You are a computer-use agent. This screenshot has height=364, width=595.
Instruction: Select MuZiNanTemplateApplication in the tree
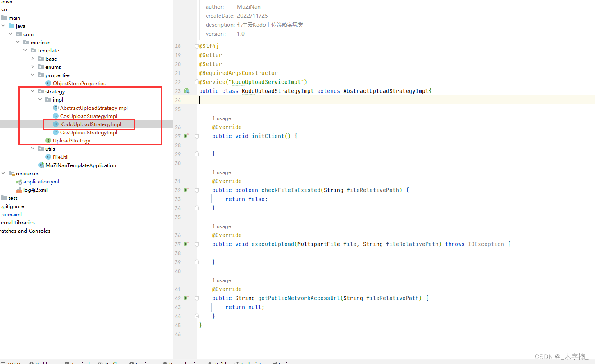tap(81, 165)
